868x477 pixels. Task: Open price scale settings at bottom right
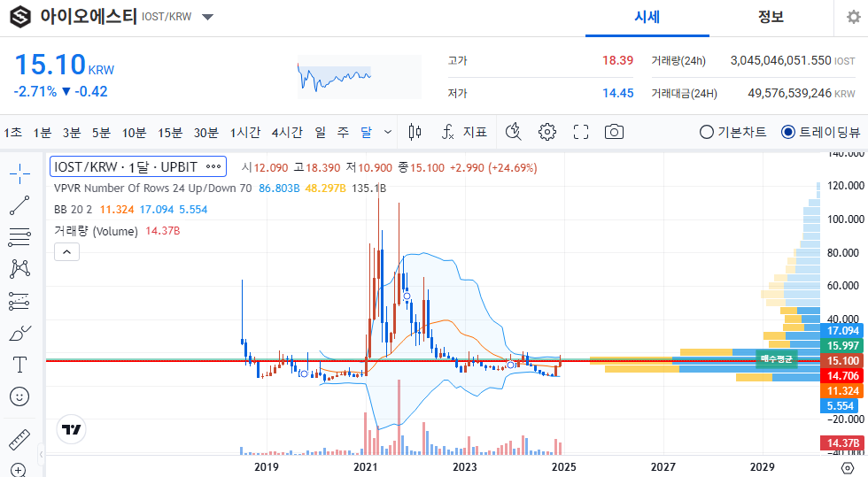pyautogui.click(x=847, y=467)
